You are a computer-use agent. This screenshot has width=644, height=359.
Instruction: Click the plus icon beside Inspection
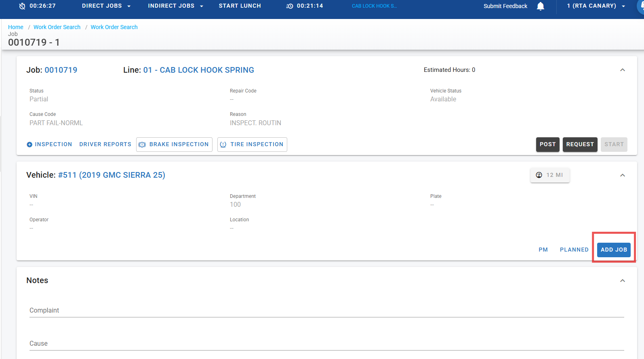pos(29,145)
